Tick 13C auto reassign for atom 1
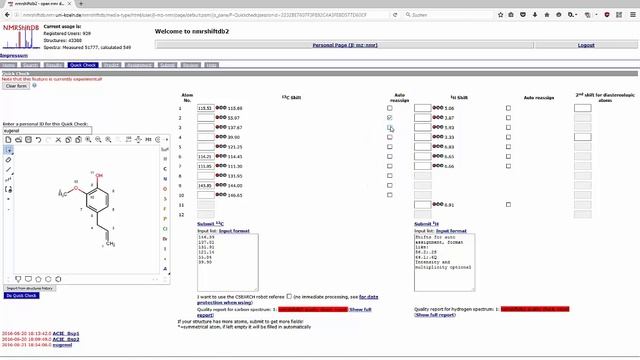Viewport: 640px width, 360px height. [389, 108]
